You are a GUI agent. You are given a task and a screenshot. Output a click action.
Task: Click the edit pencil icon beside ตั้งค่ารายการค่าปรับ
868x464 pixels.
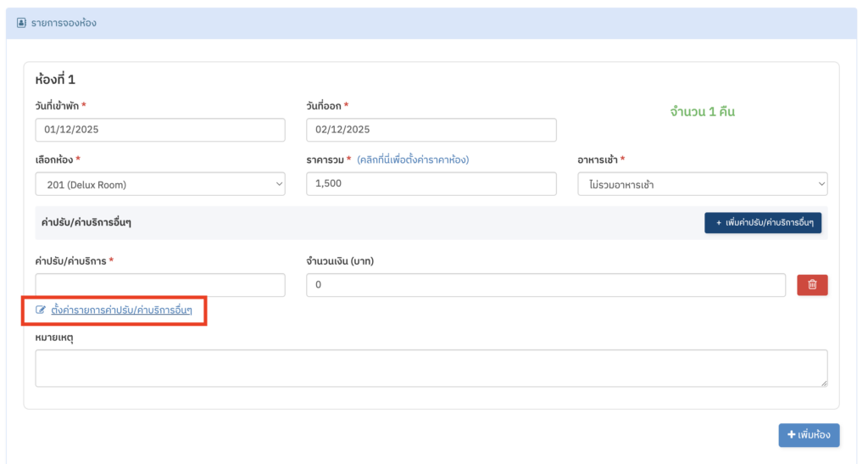click(x=41, y=310)
